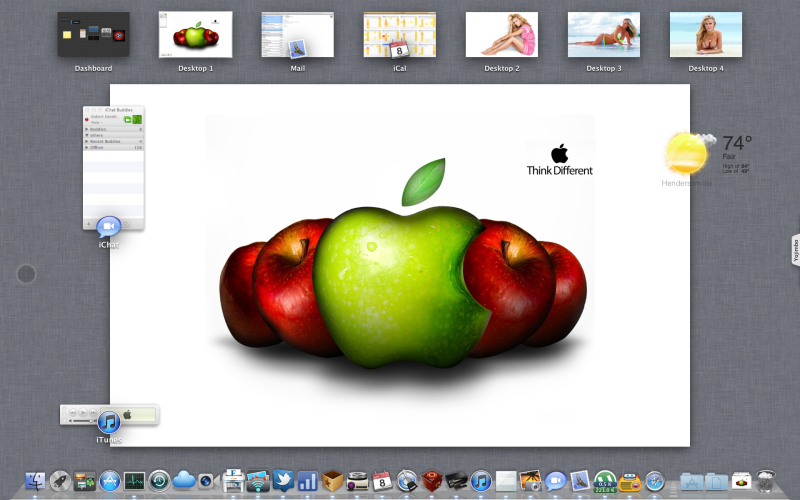The width and height of the screenshot is (800, 500).
Task: Click the webcam camera Dock icon
Action: coord(208,481)
